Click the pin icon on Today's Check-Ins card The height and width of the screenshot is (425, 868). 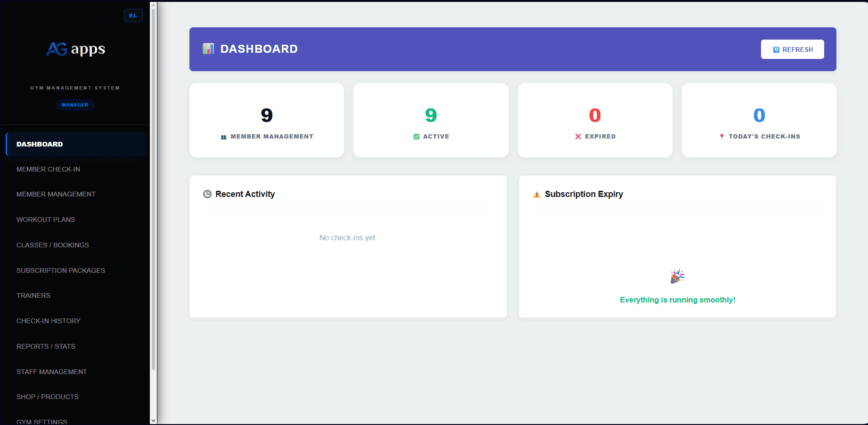click(721, 136)
